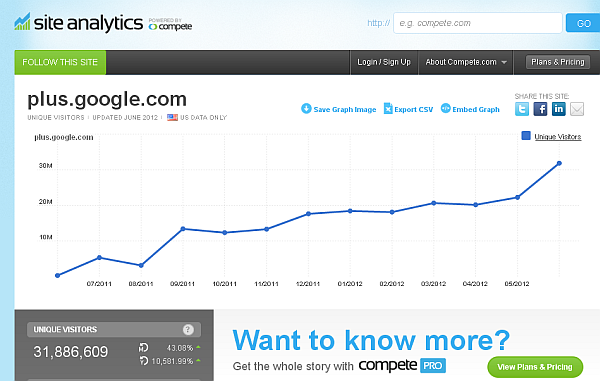This screenshot has height=381, width=600.
Task: Click FOLLOW THIS SITE button
Action: click(60, 62)
